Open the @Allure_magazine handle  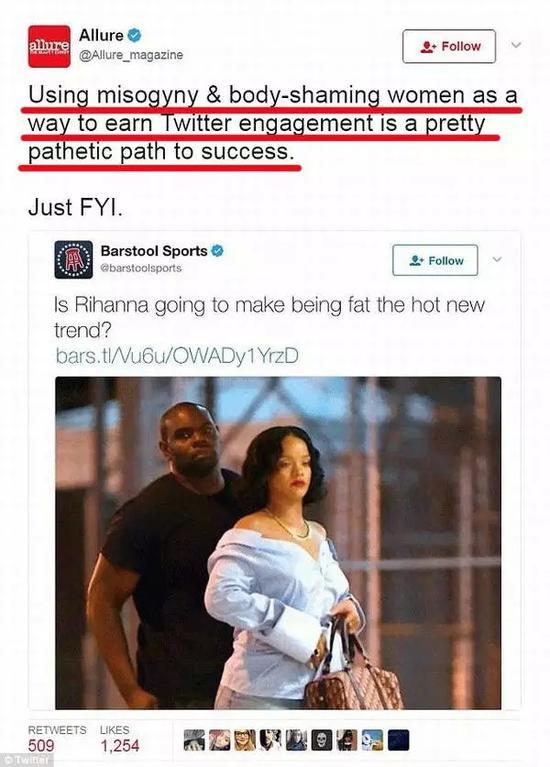coord(131,55)
